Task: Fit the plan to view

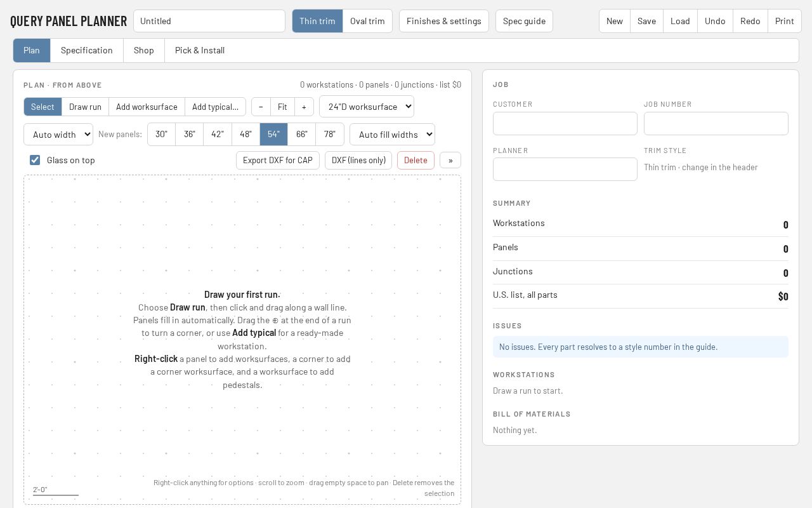Action: click(282, 107)
